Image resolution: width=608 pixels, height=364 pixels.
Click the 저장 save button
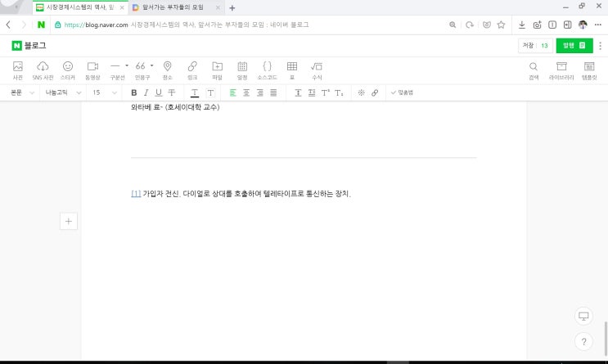(x=528, y=45)
